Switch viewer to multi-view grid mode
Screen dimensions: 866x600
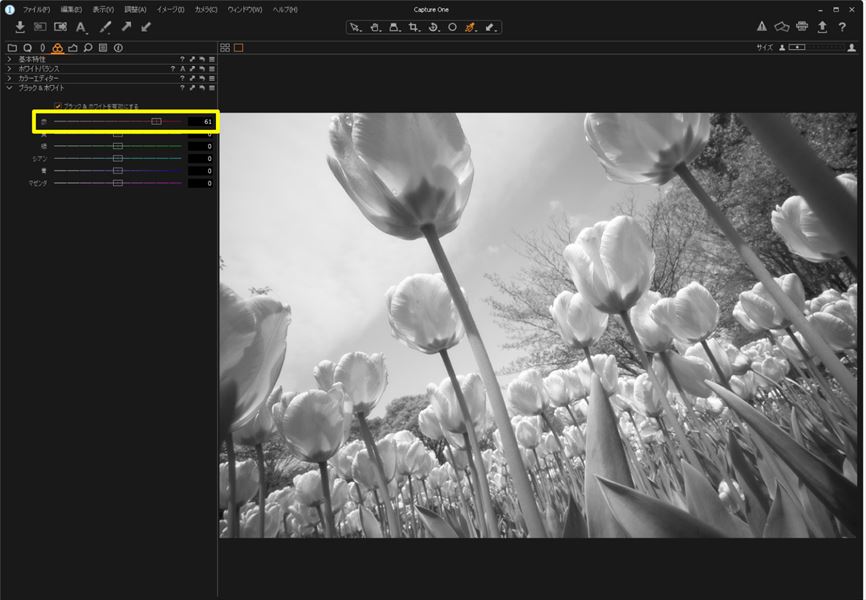225,48
